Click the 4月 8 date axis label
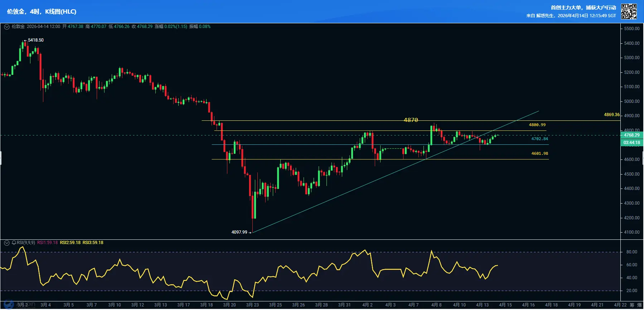This screenshot has height=310, width=644. (x=436, y=305)
